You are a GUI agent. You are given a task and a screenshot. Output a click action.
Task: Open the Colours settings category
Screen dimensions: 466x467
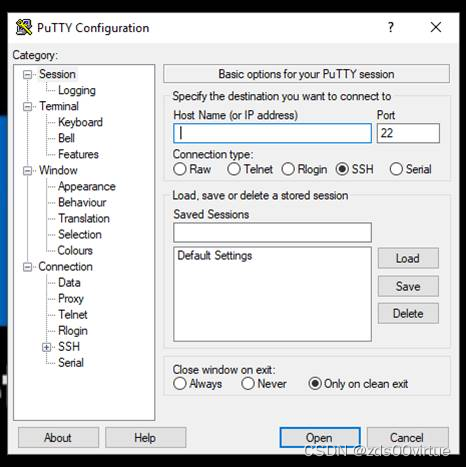75,250
